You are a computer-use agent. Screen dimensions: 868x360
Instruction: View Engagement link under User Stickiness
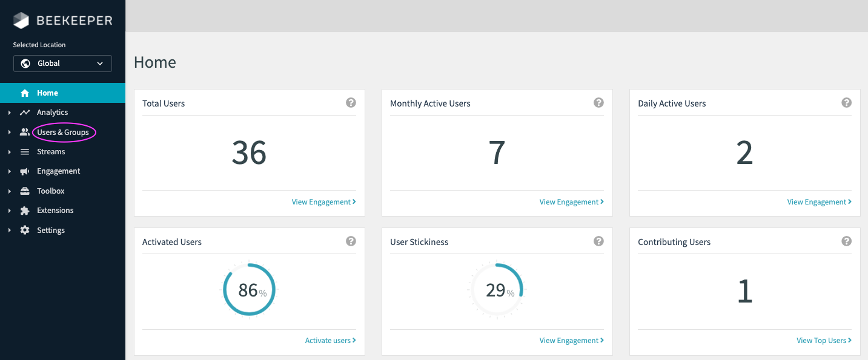pos(571,341)
